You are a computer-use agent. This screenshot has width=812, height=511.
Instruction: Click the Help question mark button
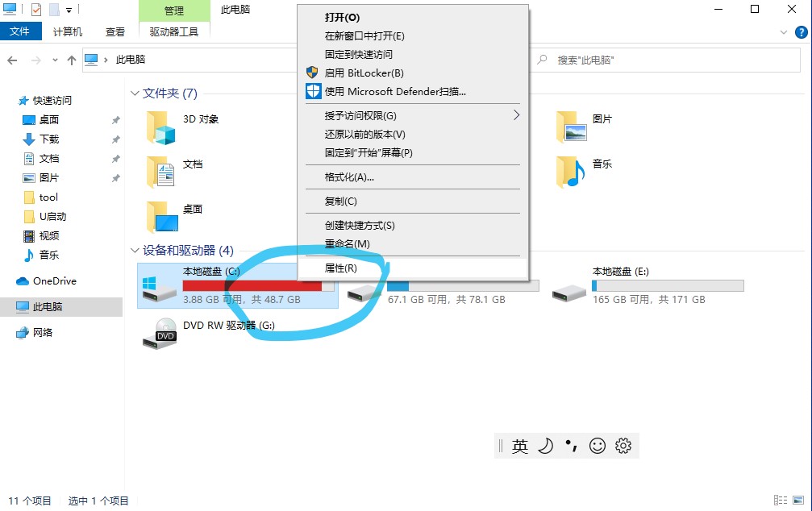803,31
